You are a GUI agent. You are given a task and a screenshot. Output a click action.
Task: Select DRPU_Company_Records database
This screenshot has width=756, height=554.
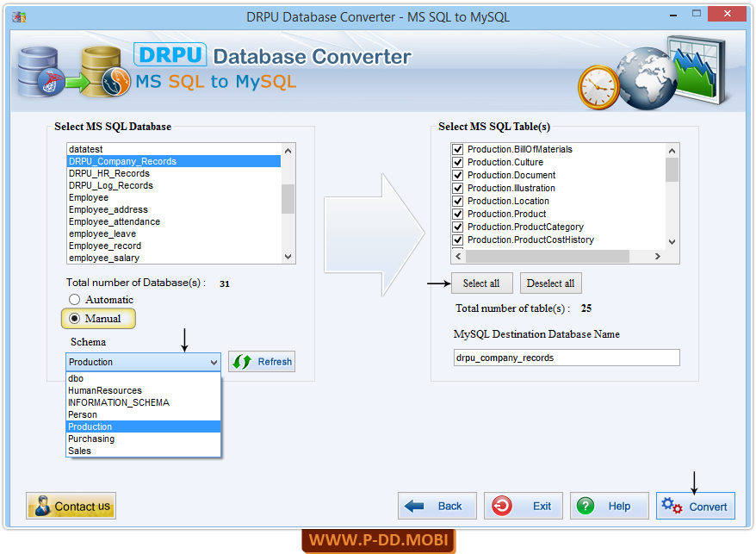pyautogui.click(x=174, y=161)
